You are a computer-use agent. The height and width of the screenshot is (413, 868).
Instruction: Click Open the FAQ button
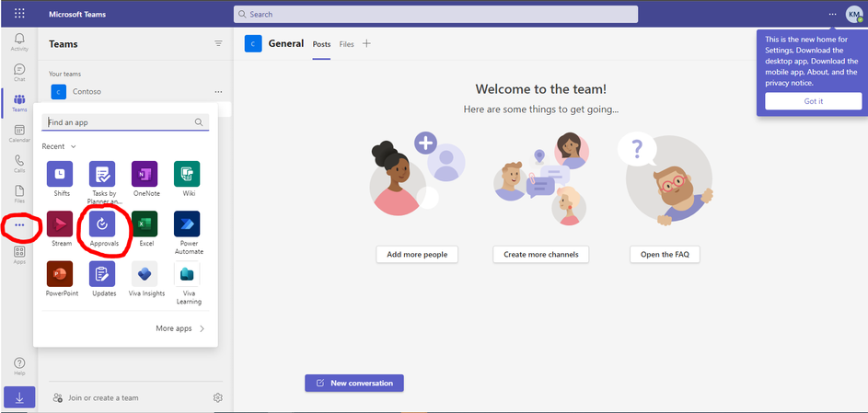tap(665, 254)
